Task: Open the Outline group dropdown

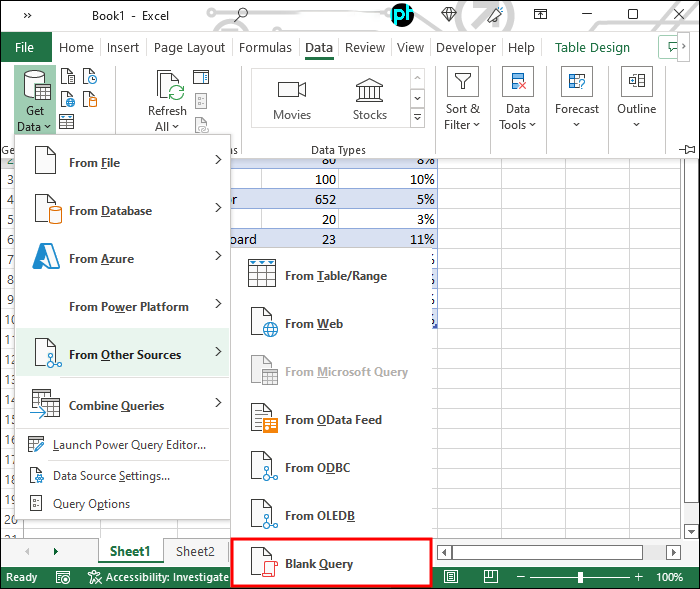Action: [x=636, y=100]
